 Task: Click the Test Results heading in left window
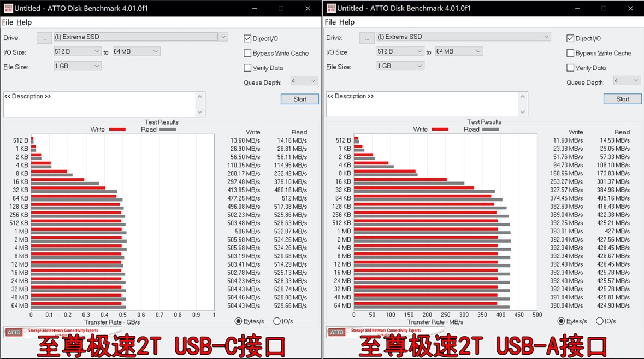(161, 122)
